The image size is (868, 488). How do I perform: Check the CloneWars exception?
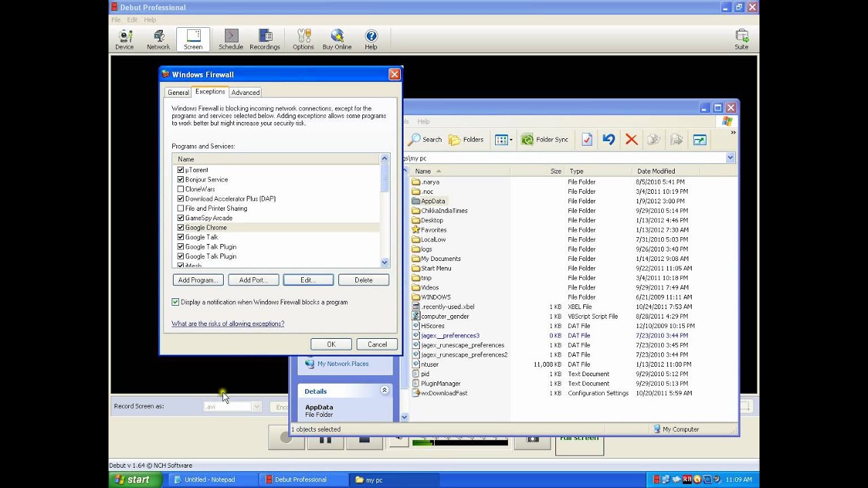coord(180,189)
